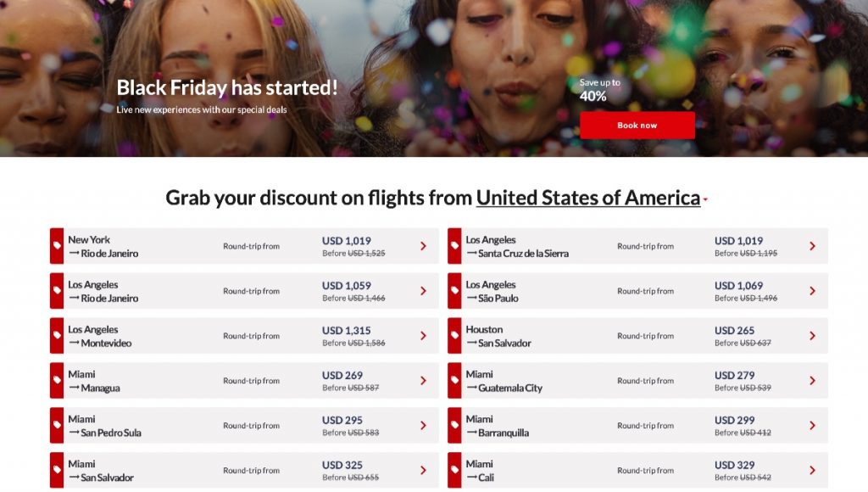This screenshot has width=868, height=492.
Task: Click the tag icon for Miami to Guatemala City
Action: coord(454,381)
